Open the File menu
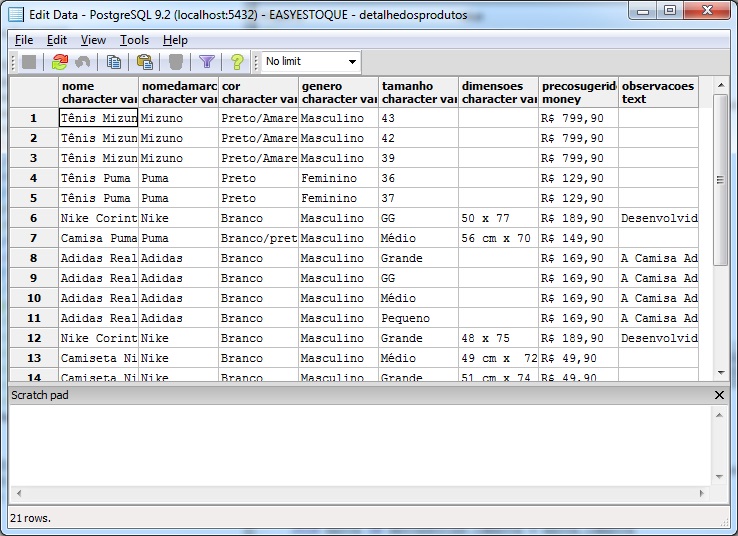 click(x=24, y=40)
